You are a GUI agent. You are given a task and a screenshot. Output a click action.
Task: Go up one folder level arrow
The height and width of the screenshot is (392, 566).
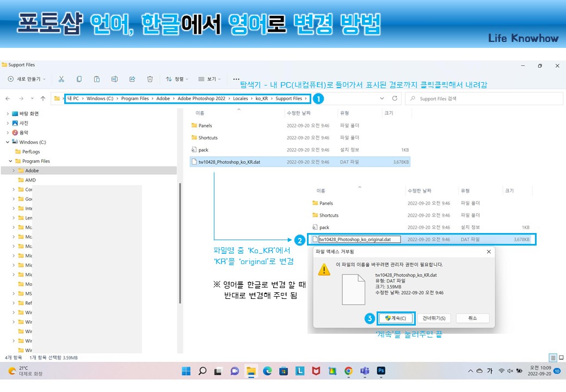point(43,99)
